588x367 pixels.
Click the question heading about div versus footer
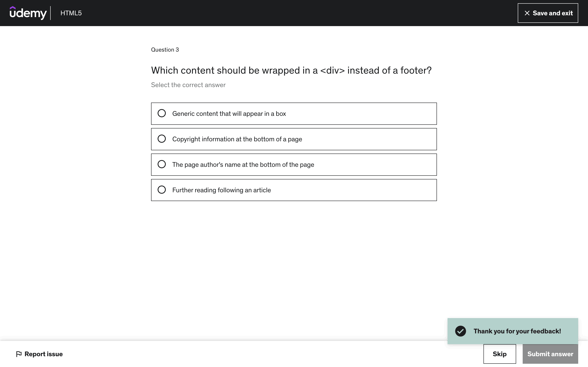291,70
